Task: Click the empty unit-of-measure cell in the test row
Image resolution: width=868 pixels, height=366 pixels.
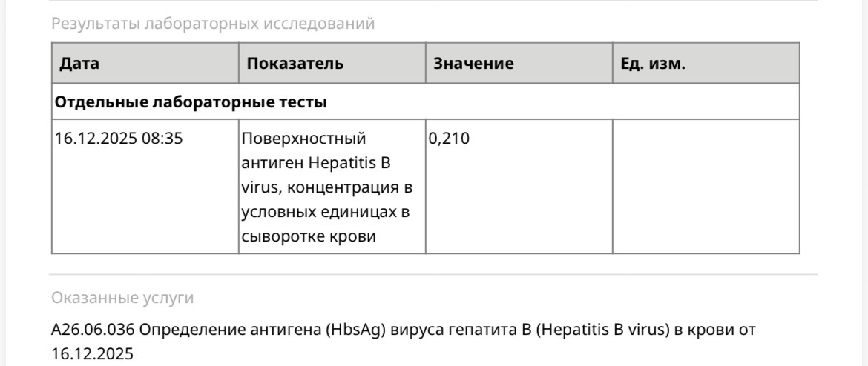Action: click(706, 186)
